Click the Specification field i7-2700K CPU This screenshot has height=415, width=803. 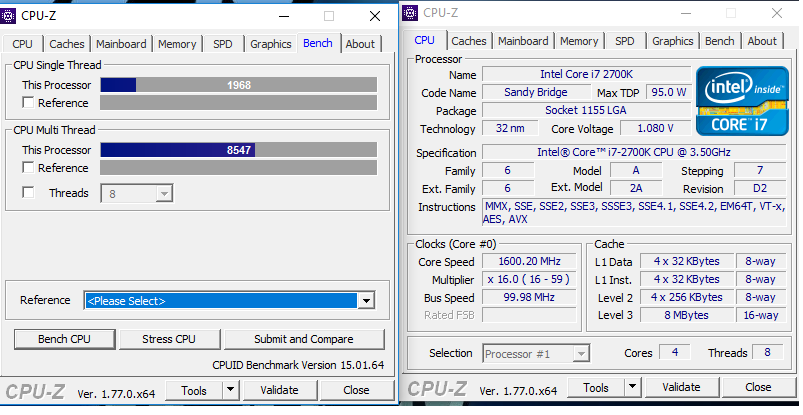[634, 152]
